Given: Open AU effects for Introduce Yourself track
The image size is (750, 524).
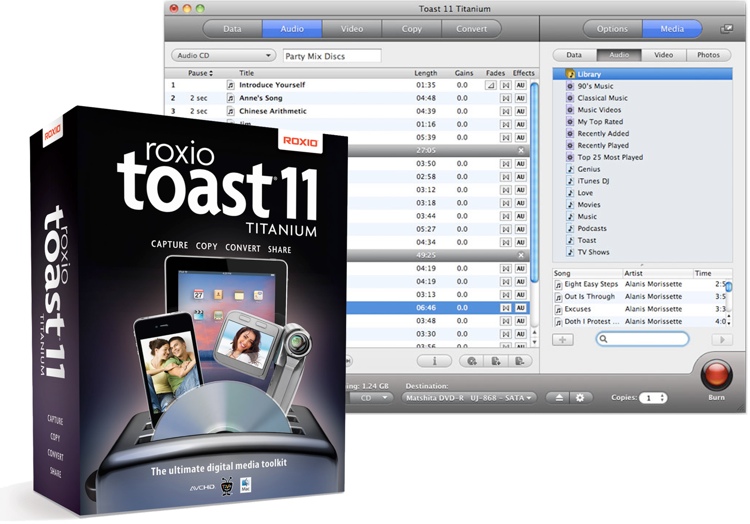Looking at the screenshot, I should [520, 85].
